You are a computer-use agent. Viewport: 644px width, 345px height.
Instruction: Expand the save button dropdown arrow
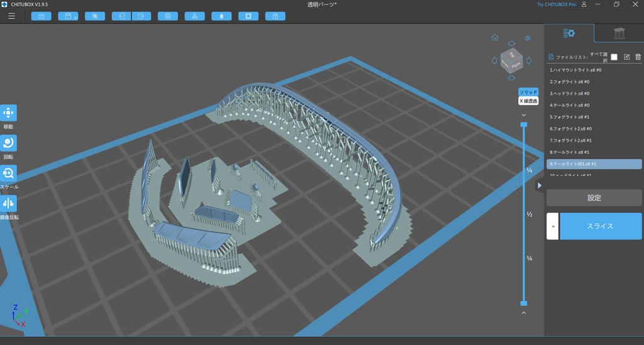tap(76, 18)
